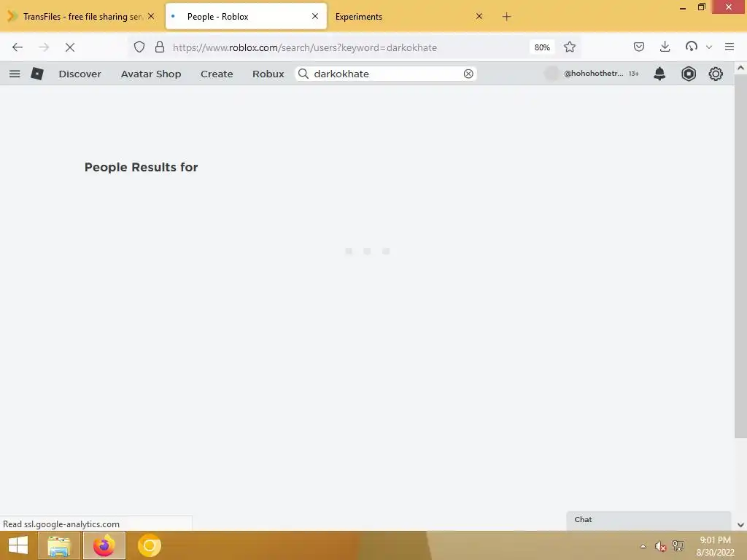This screenshot has height=560, width=747.
Task: Go to the Create page
Action: 217,74
